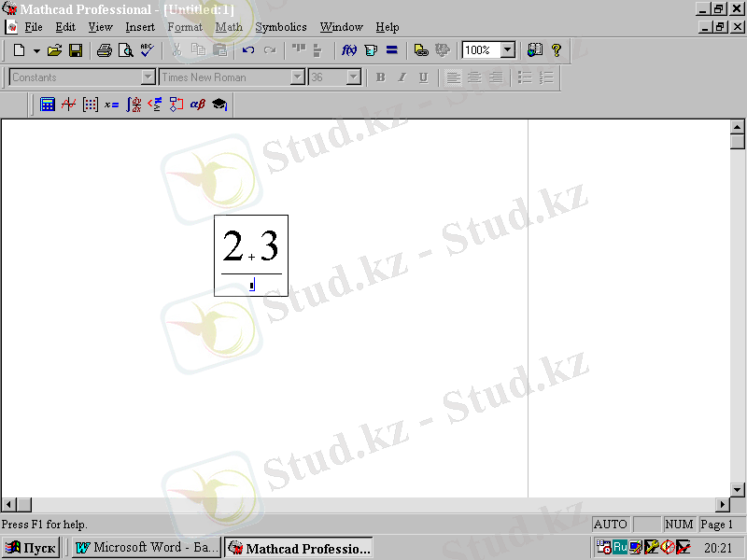747x560 pixels.
Task: Insert a unit with the measuring cup icon
Action: 371,50
